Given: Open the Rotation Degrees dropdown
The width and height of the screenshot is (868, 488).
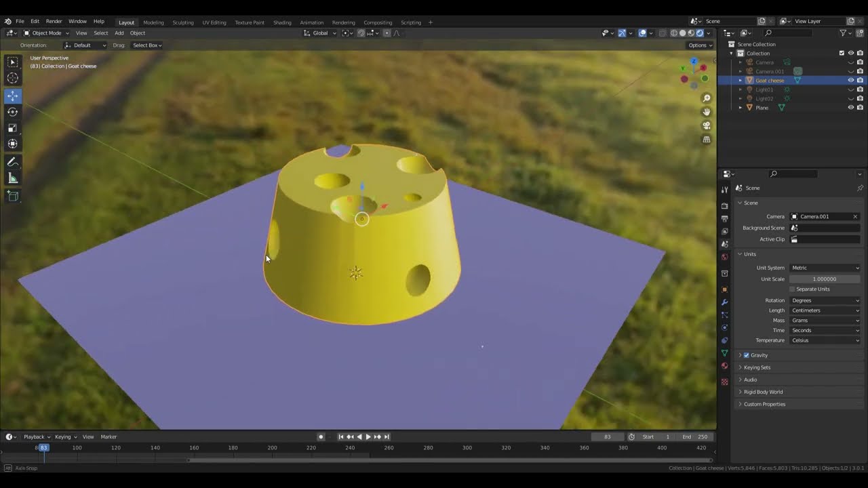Looking at the screenshot, I should click(825, 300).
